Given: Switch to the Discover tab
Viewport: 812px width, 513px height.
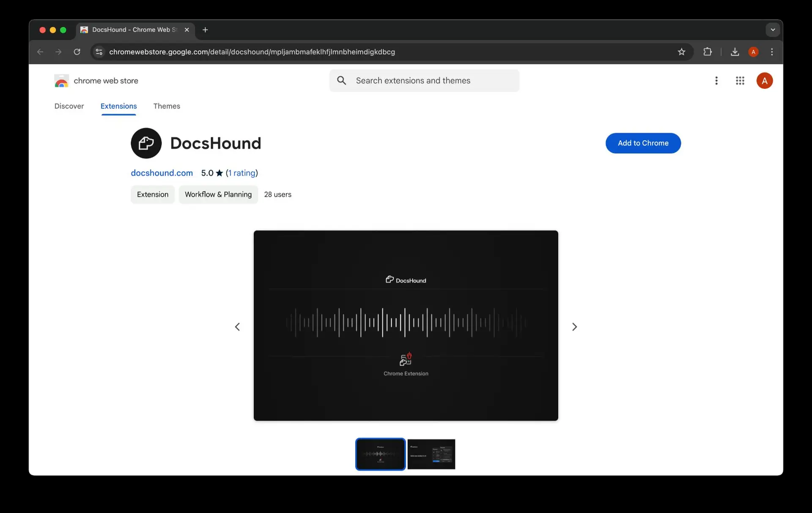Looking at the screenshot, I should tap(69, 106).
